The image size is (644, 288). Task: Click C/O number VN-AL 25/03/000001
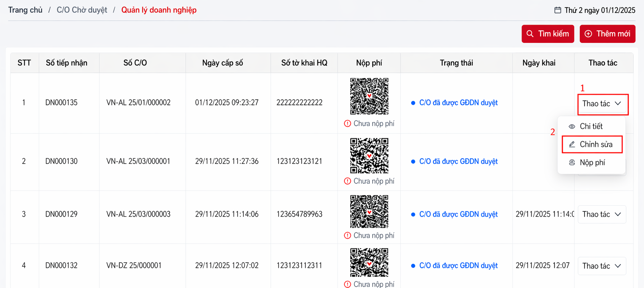coord(138,161)
